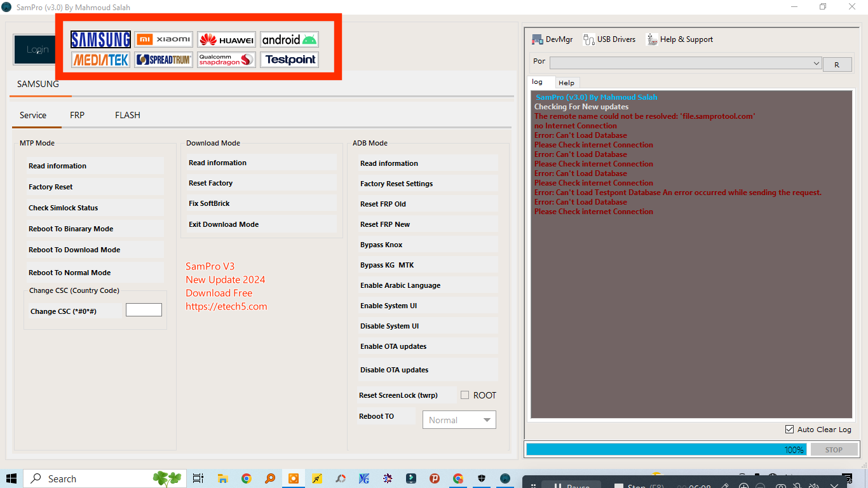Open Task View on the taskbar
Viewport: 868px width, 488px height.
pos(198,478)
